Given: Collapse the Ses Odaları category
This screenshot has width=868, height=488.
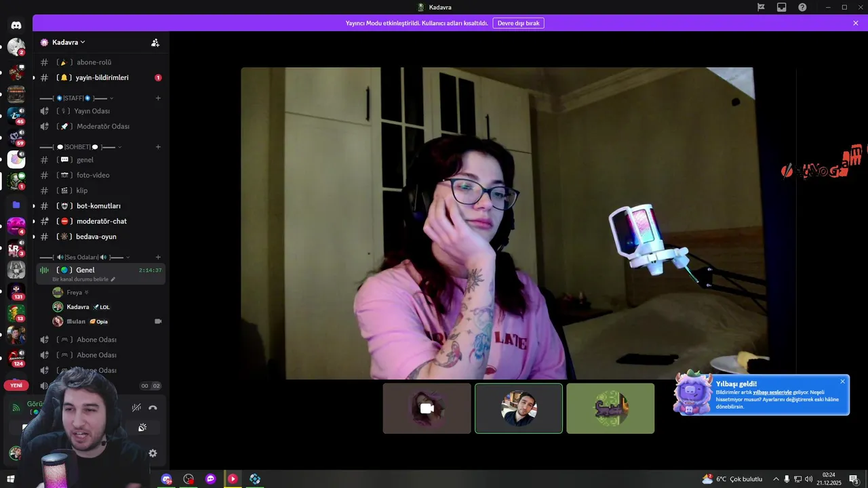Looking at the screenshot, I should 85,258.
